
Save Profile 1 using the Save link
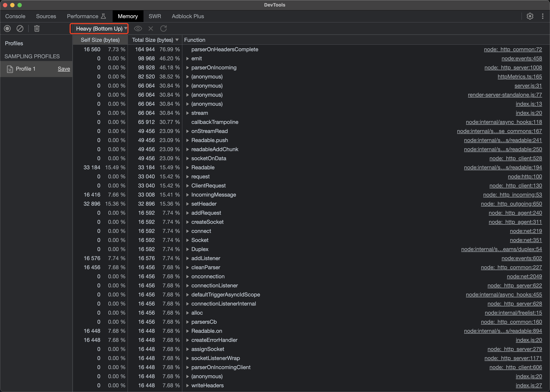(64, 69)
